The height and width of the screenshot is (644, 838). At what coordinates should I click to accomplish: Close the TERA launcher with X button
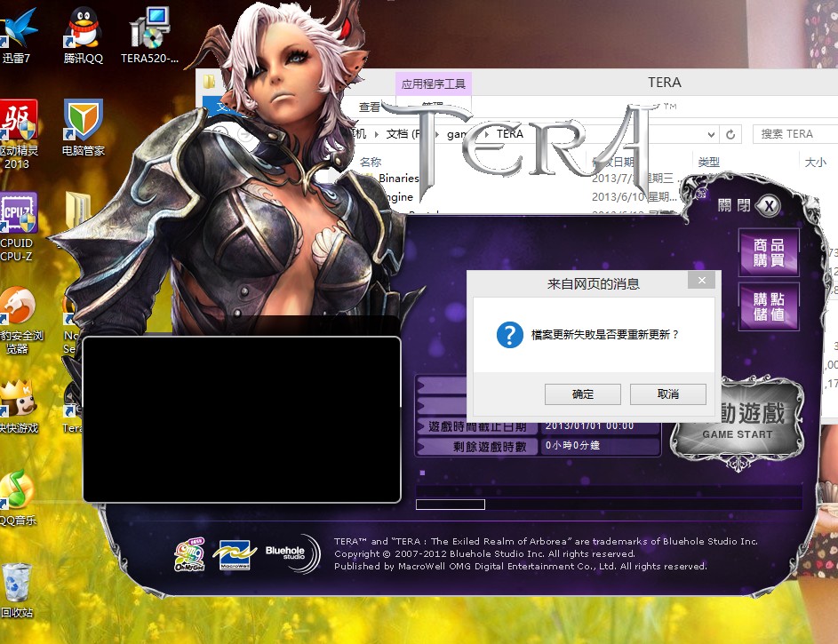click(x=769, y=206)
